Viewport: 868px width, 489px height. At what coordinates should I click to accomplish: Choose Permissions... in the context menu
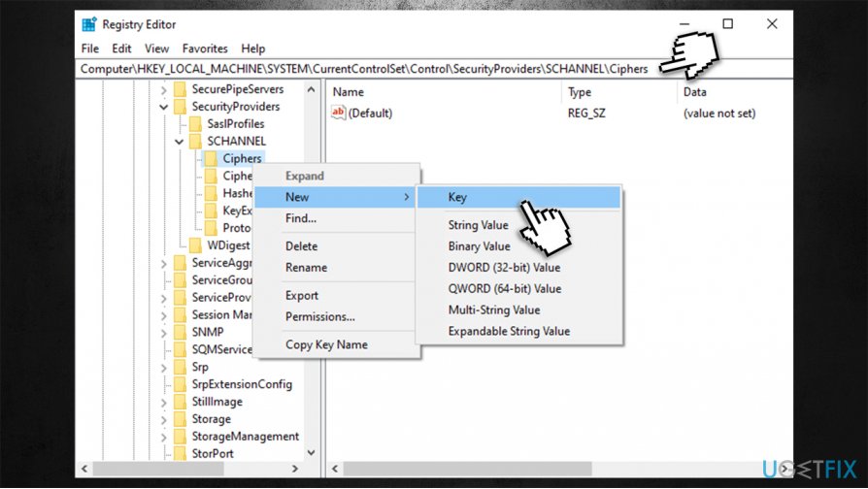click(x=334, y=317)
